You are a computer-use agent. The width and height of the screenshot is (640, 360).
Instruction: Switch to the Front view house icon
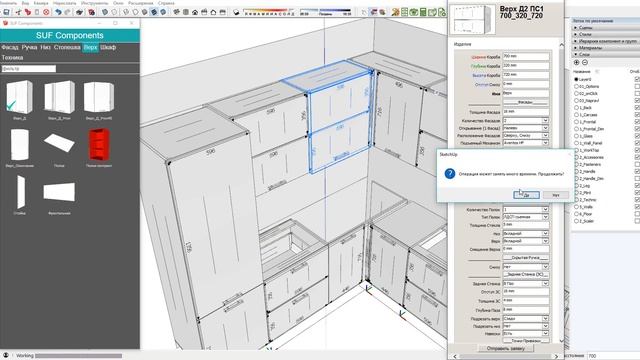point(195,12)
